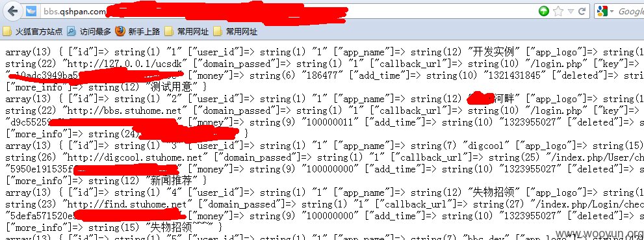Open the 访问最多 bookmarks folder
Screen dimensions: 644x240
[x=89, y=32]
